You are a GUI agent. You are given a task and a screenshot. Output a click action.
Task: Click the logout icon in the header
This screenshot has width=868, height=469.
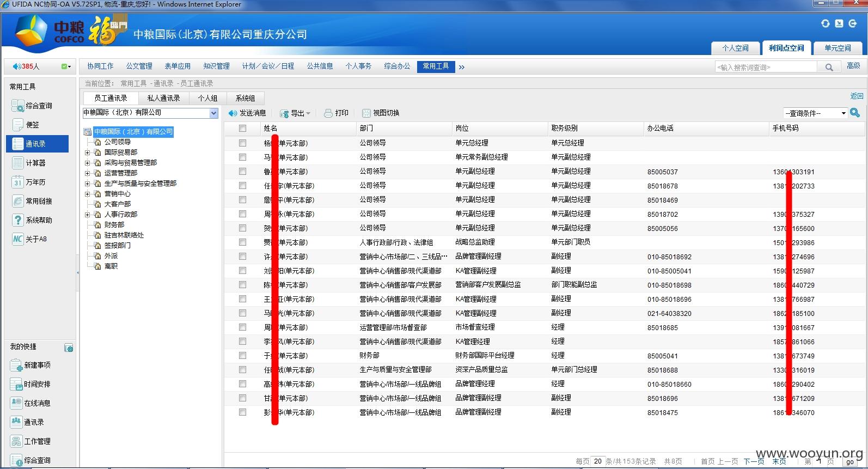pos(853,23)
